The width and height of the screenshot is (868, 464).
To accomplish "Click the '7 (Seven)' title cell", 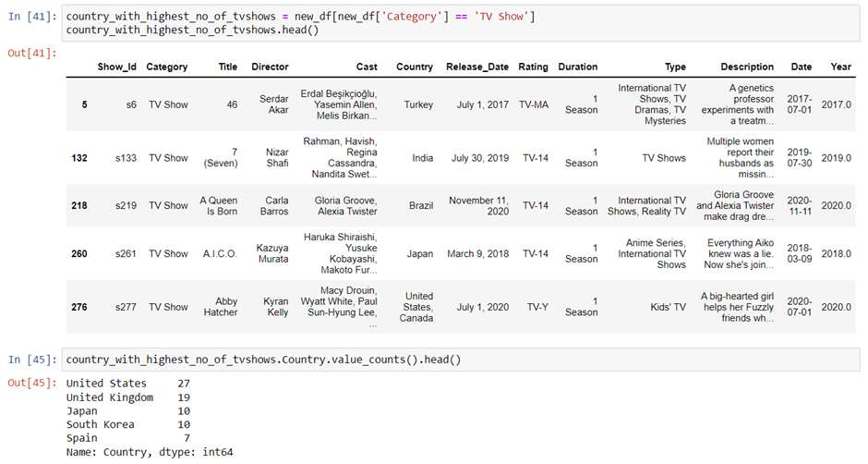I will click(x=221, y=158).
